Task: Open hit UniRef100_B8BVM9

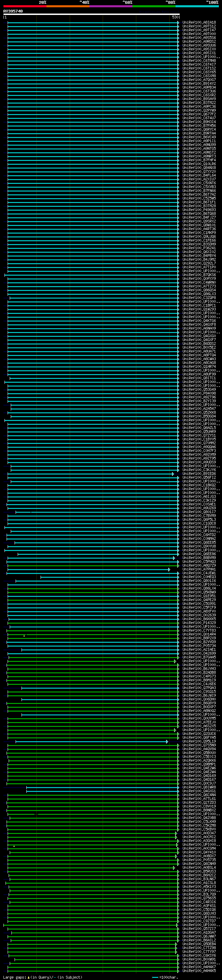Action: [x=199, y=558]
